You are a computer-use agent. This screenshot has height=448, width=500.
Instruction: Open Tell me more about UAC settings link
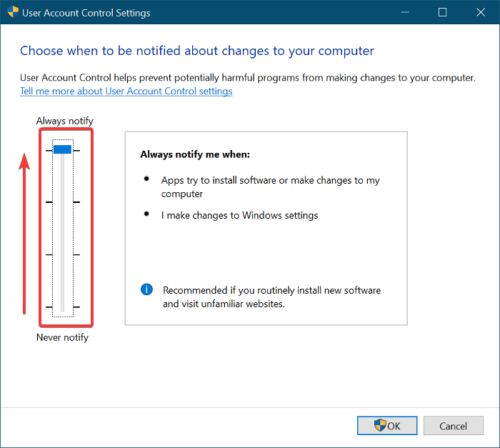[126, 91]
